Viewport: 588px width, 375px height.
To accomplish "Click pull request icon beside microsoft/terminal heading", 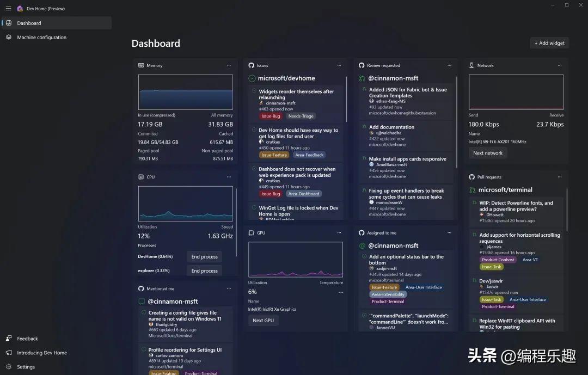I will point(473,190).
